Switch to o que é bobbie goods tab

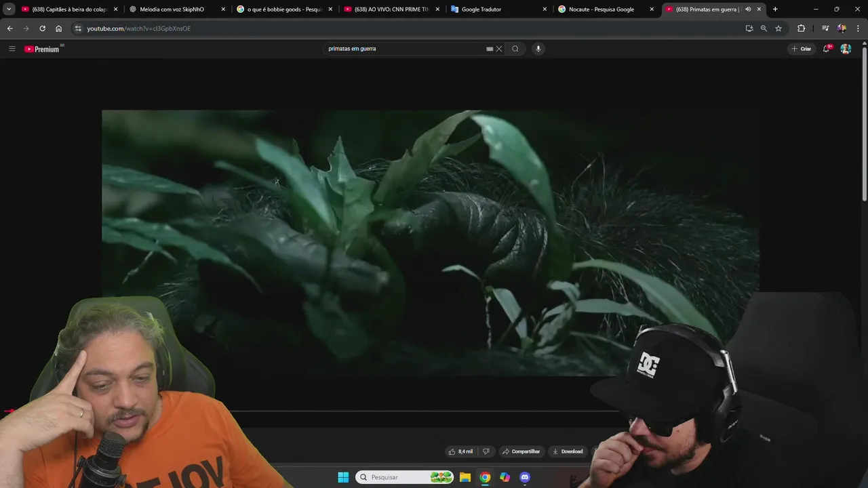[x=285, y=9]
